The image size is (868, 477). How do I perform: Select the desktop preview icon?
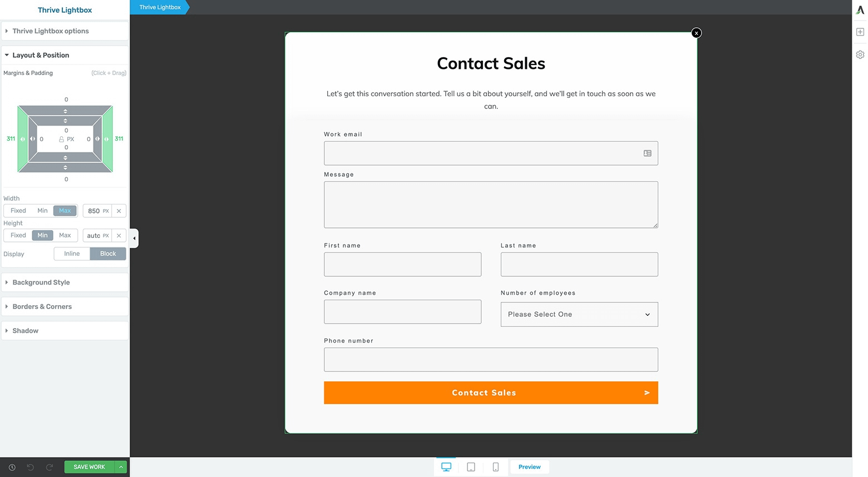coord(446,466)
